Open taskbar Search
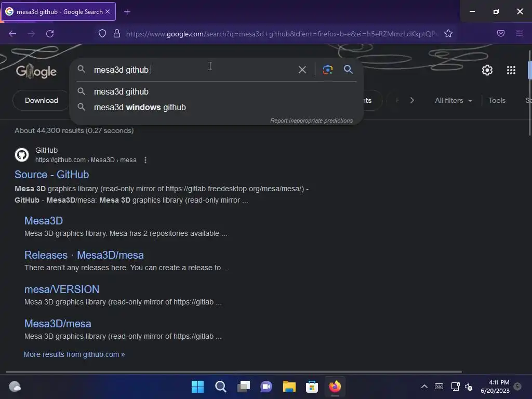This screenshot has width=532, height=399. 220,387
